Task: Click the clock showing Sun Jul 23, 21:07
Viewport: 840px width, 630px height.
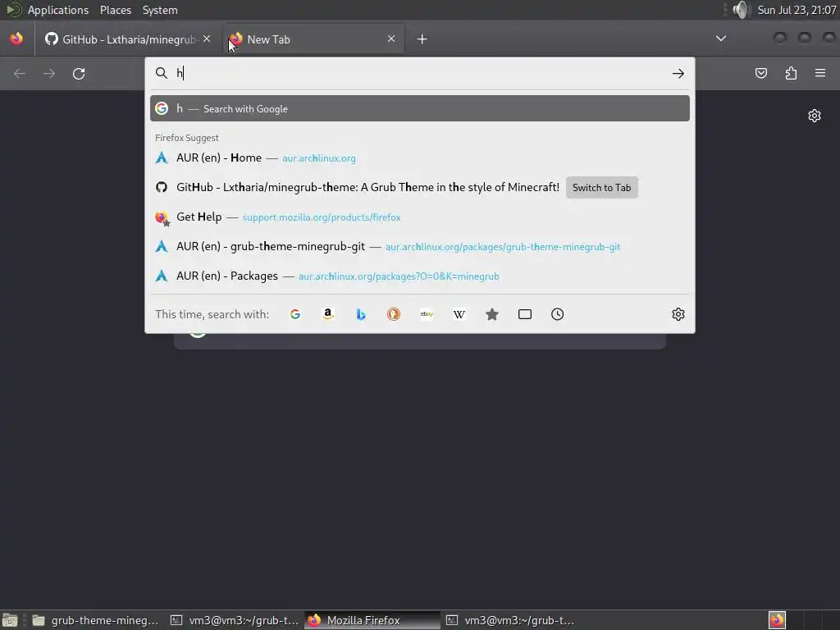Action: tap(797, 10)
